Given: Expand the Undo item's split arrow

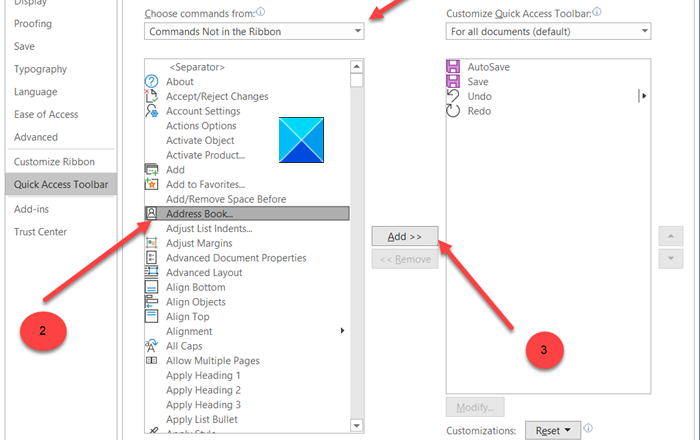Looking at the screenshot, I should point(643,96).
